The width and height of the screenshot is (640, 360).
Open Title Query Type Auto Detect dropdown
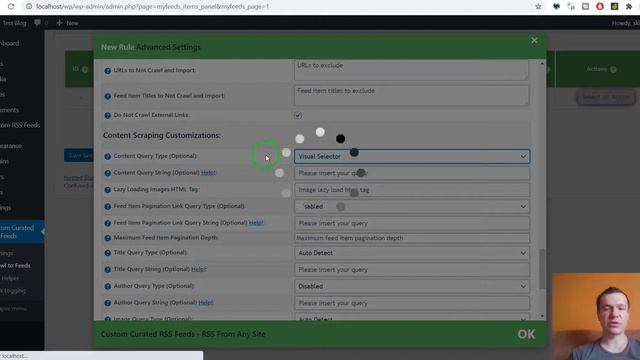pyautogui.click(x=412, y=253)
